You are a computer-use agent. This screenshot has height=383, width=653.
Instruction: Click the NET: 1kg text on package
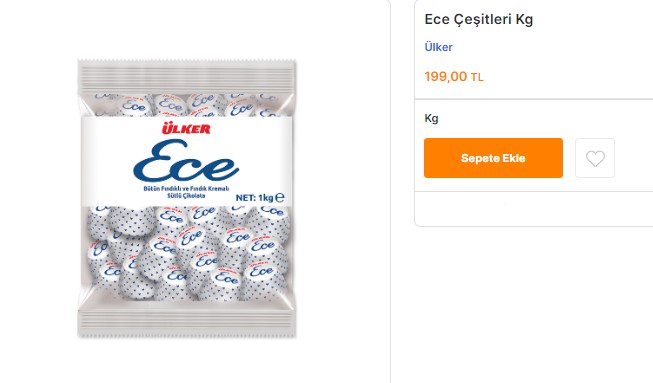coord(254,198)
